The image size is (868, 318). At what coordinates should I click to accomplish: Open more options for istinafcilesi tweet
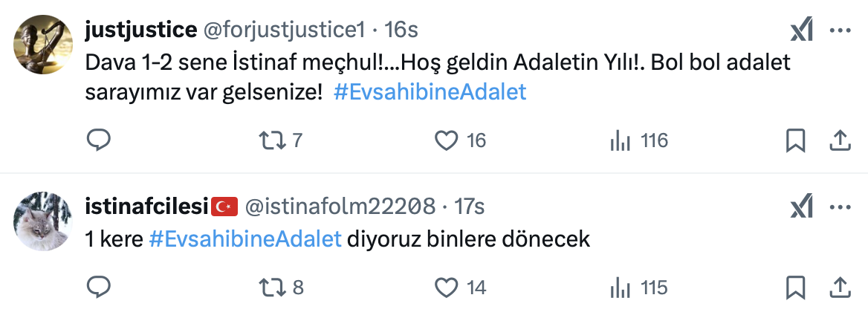[x=840, y=208]
